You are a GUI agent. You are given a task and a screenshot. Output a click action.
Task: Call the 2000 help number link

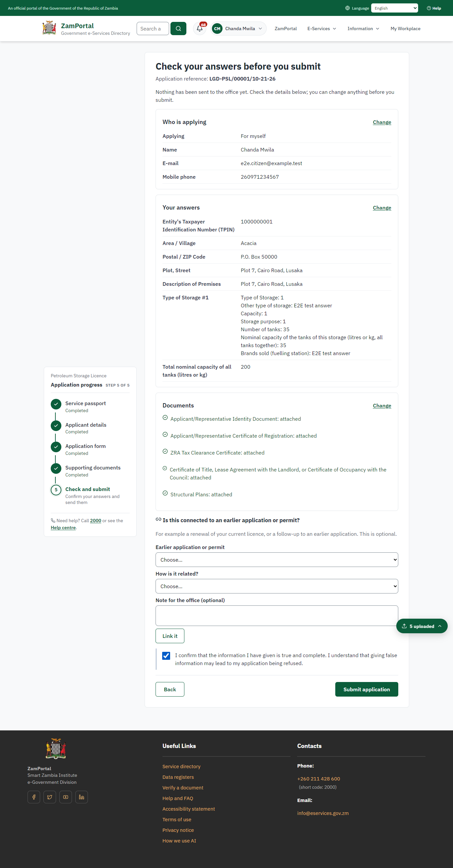(96, 521)
